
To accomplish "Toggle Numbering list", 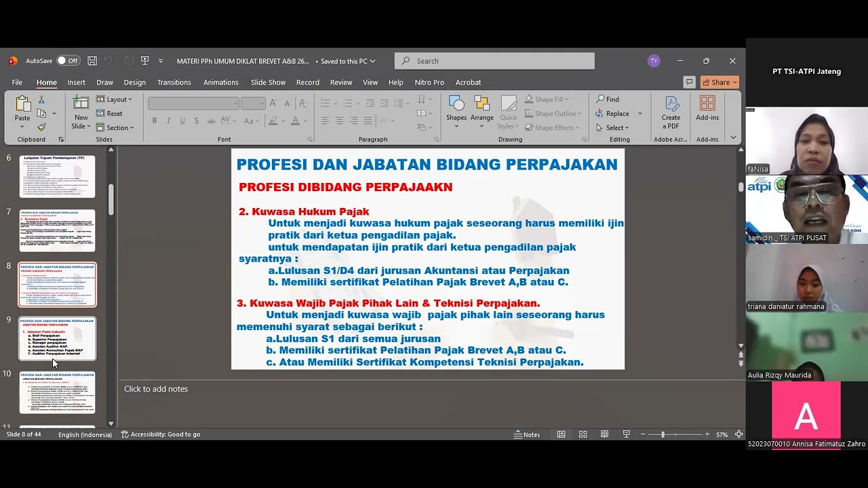I will 347,103.
